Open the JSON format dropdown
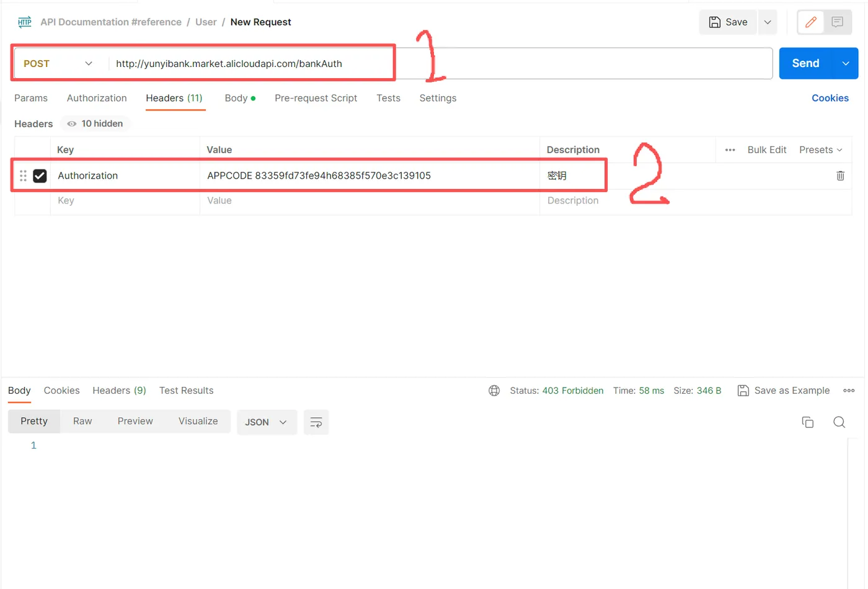This screenshot has height=589, width=868. pos(266,422)
